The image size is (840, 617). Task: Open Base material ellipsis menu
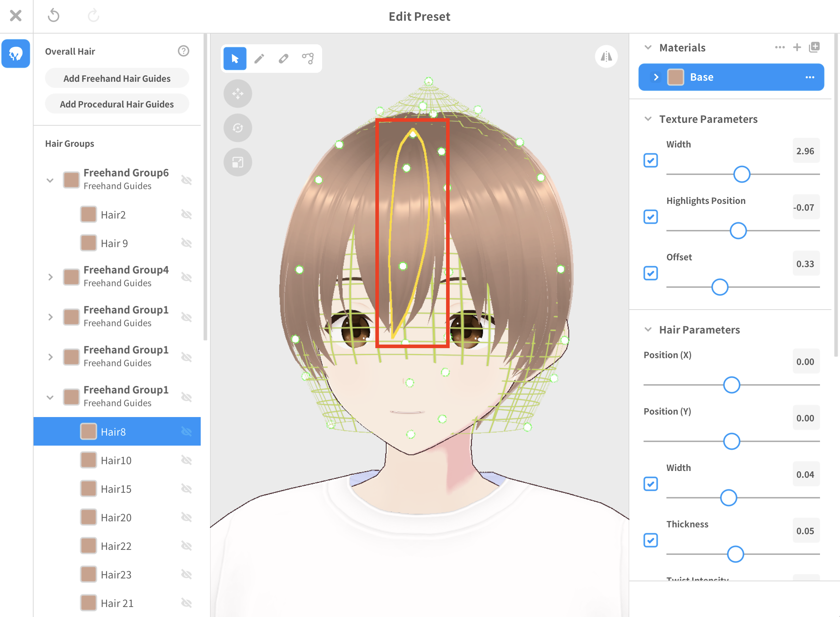pyautogui.click(x=810, y=77)
